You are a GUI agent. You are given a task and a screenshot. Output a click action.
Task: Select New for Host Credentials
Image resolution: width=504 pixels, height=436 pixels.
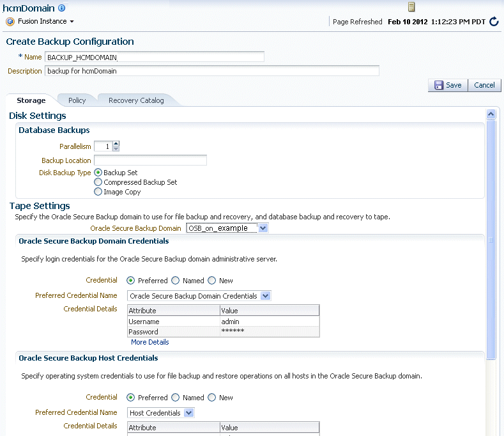212,398
